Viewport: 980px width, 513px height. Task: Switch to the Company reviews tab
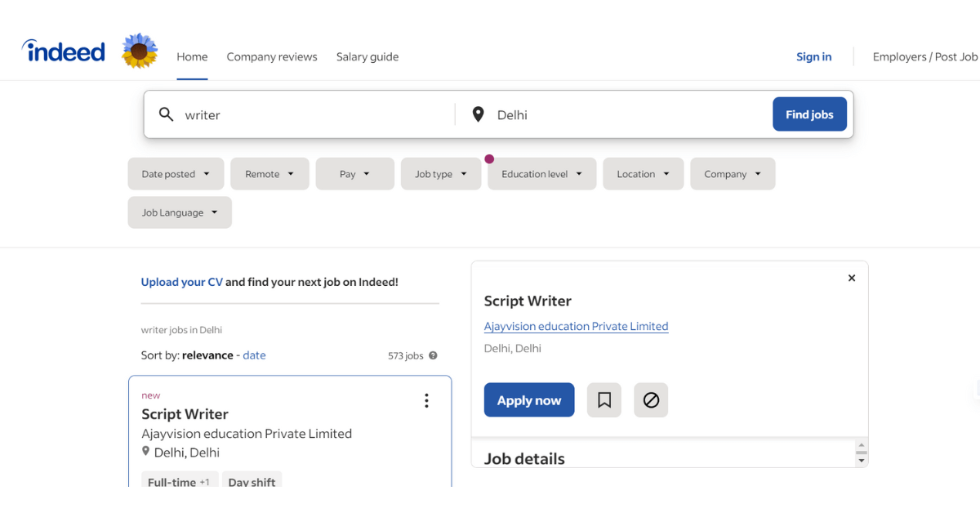point(272,56)
